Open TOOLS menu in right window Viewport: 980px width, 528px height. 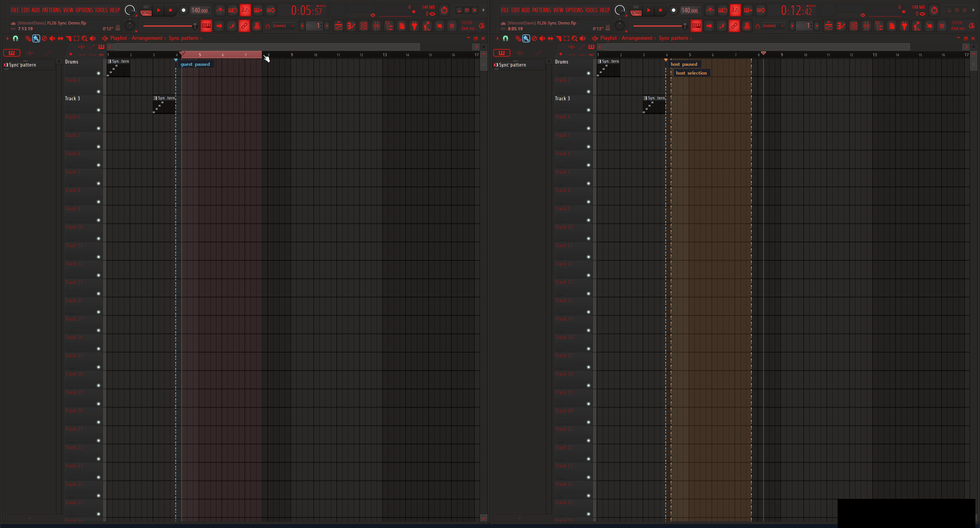click(x=591, y=10)
